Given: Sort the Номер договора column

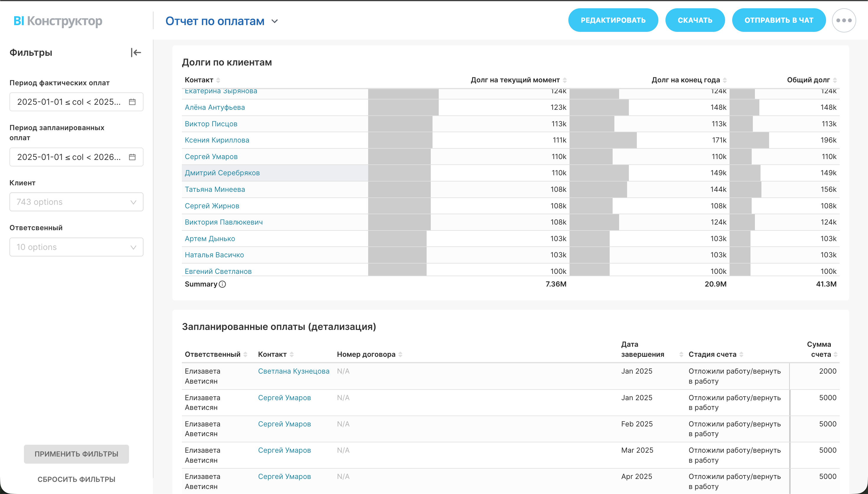Looking at the screenshot, I should (x=400, y=354).
